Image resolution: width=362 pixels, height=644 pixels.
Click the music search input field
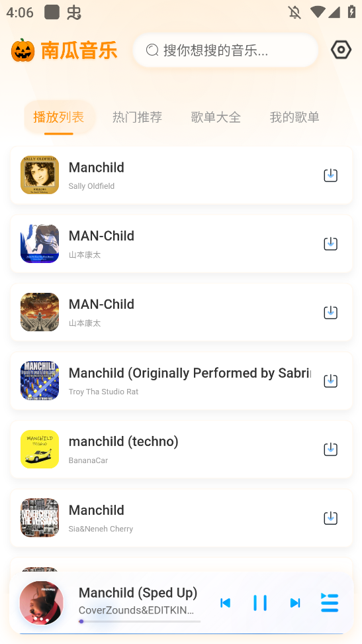pyautogui.click(x=225, y=50)
